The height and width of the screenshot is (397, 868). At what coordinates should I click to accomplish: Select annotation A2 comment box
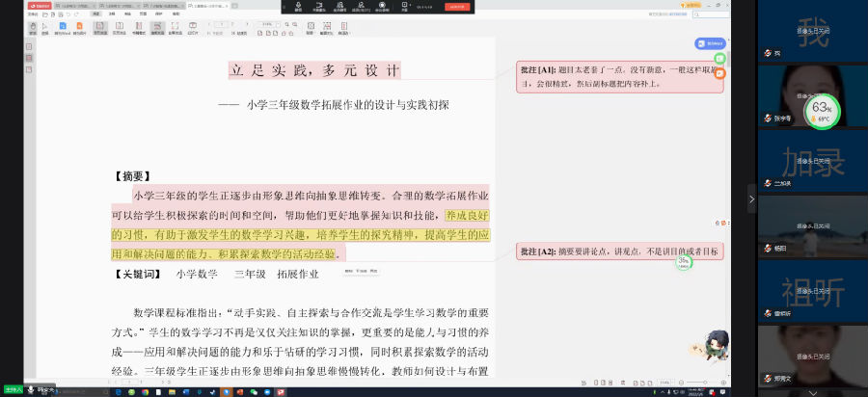[x=620, y=251]
